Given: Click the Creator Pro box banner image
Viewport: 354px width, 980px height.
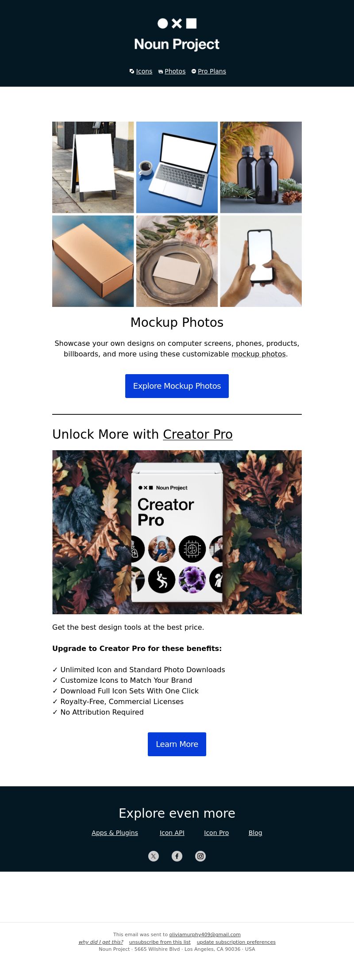Looking at the screenshot, I should click(177, 532).
